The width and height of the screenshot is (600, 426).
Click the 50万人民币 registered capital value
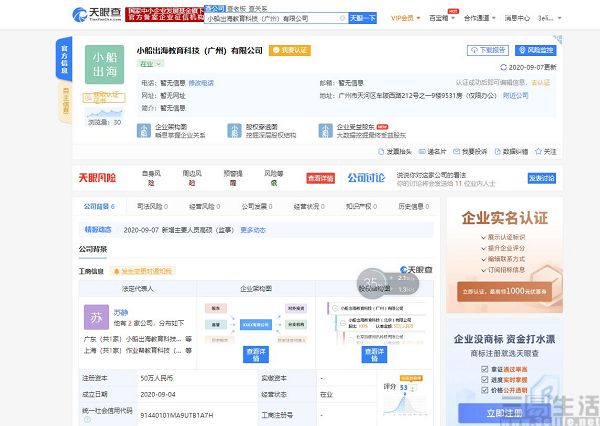[x=157, y=378]
